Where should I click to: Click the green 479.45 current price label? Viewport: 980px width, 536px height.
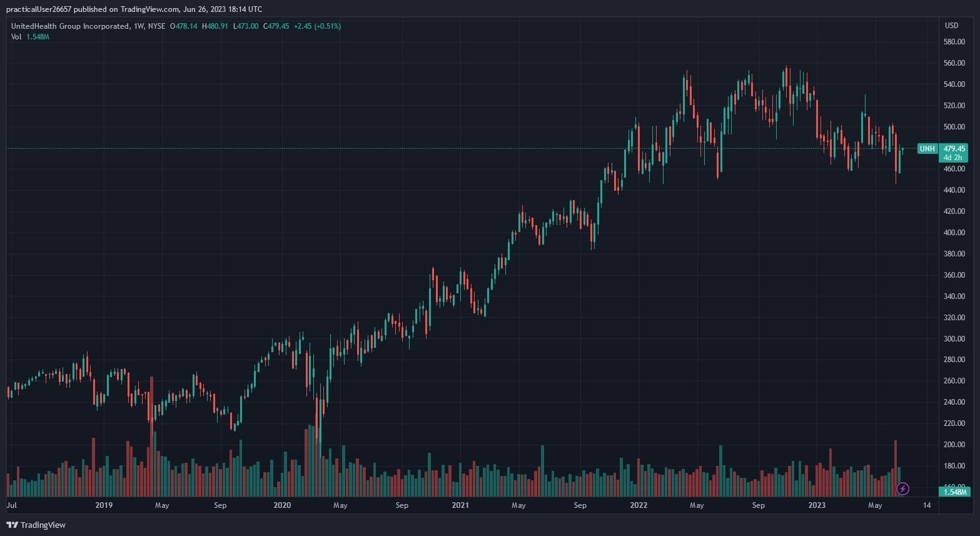point(954,149)
